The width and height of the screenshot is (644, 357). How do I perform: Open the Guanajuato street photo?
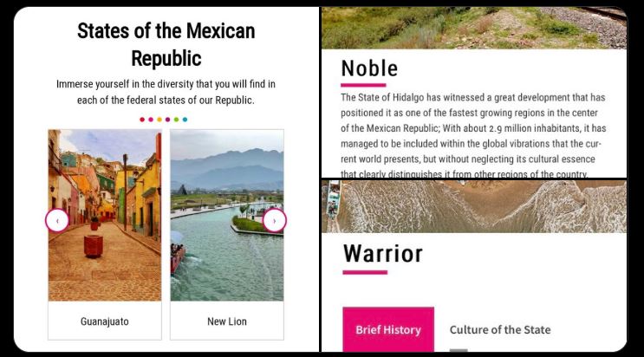[105, 215]
